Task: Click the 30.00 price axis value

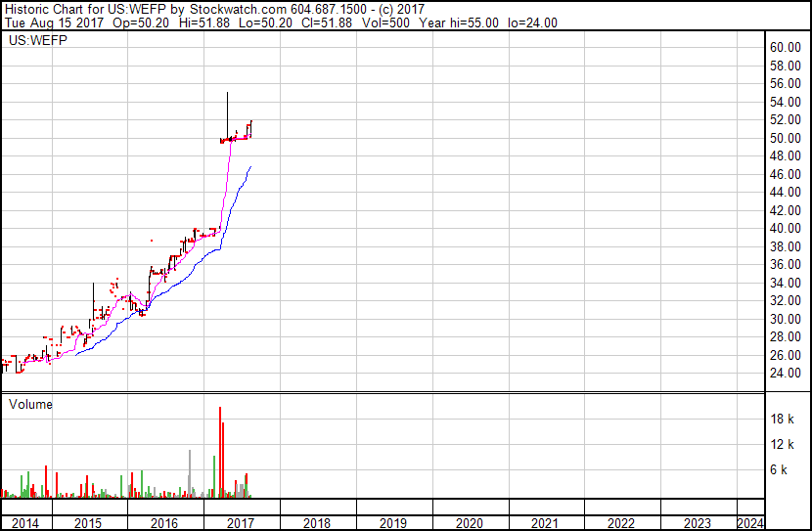Action: pyautogui.click(x=785, y=319)
